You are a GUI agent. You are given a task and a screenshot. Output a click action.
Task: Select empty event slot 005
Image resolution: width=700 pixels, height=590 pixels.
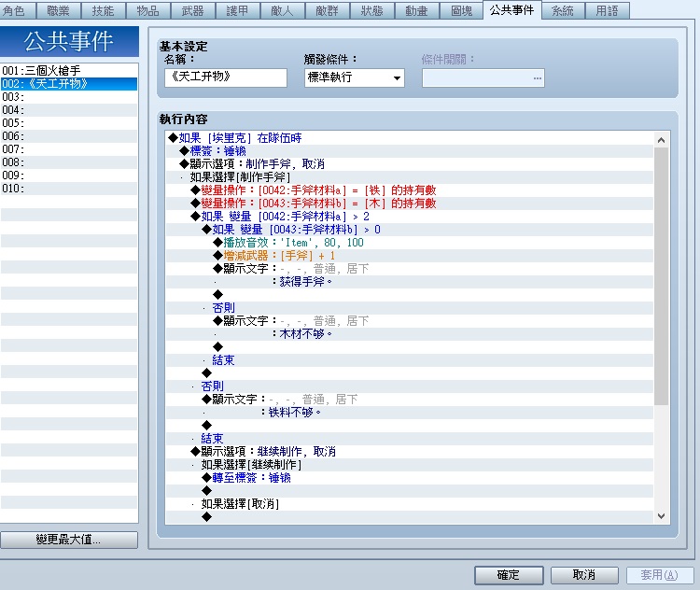click(69, 123)
